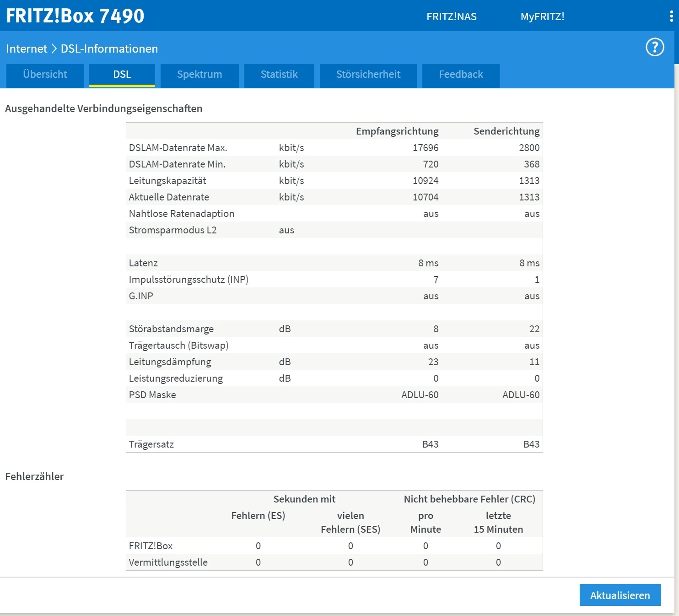Click the Aktuelle Datenrate row label

(x=169, y=197)
